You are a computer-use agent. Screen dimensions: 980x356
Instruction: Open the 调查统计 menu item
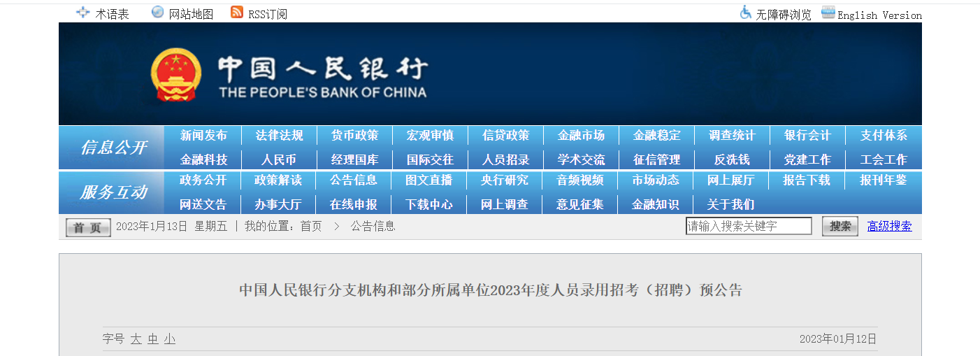tap(732, 136)
